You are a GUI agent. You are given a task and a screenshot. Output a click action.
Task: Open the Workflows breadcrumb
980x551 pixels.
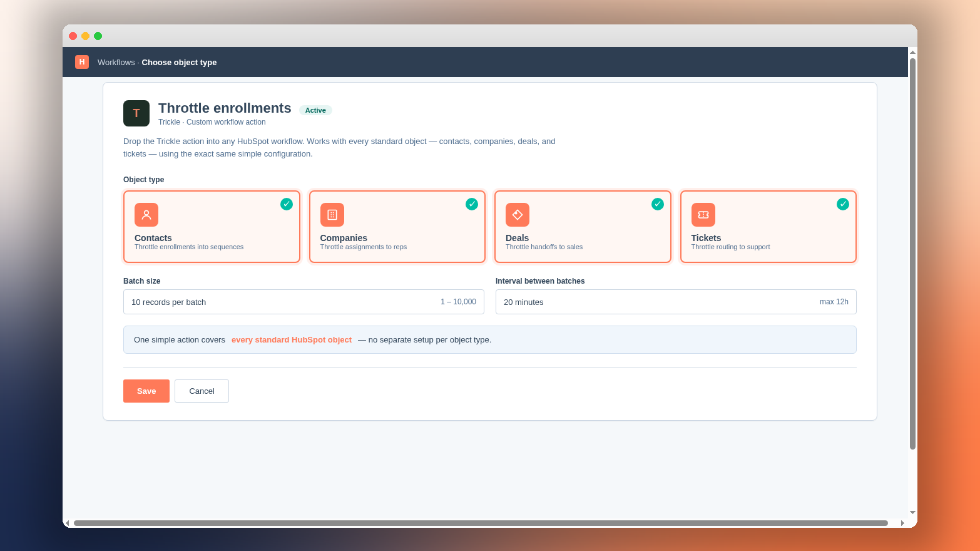pos(116,63)
